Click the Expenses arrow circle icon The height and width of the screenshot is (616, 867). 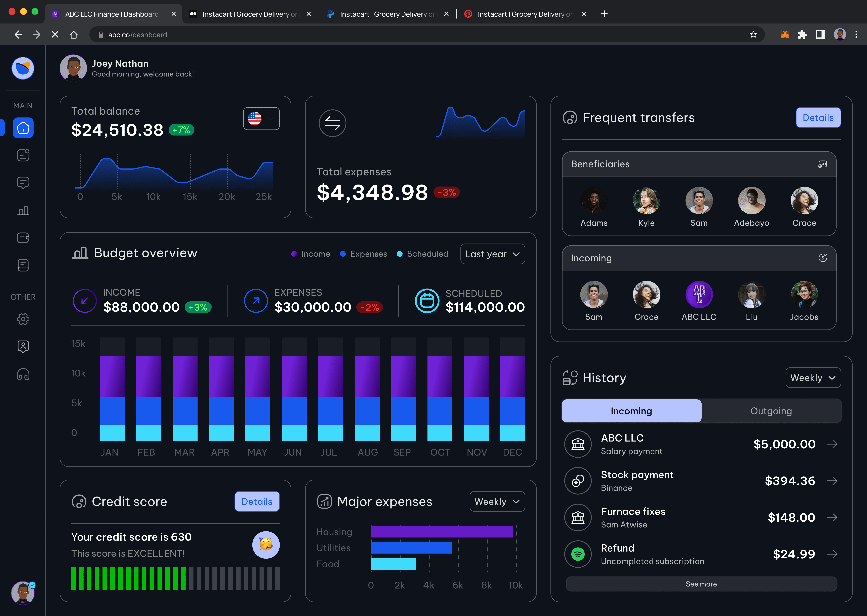(256, 301)
